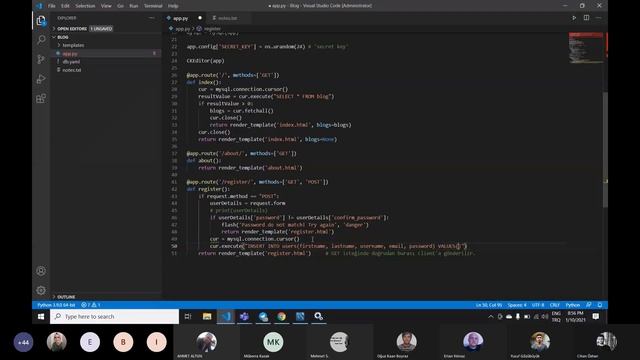Open the Selection menu
640x360 pixels.
85,6
